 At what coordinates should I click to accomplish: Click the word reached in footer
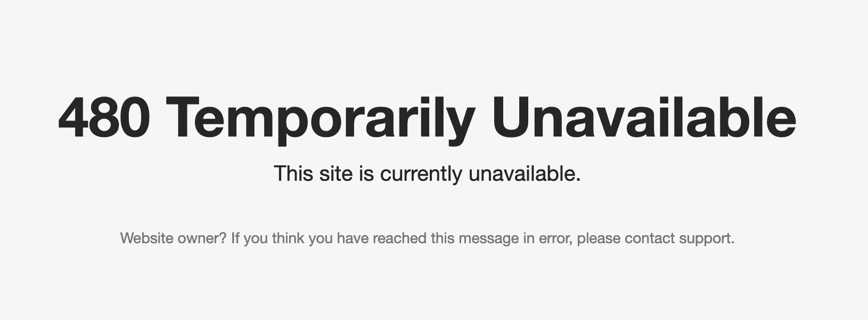(x=400, y=238)
